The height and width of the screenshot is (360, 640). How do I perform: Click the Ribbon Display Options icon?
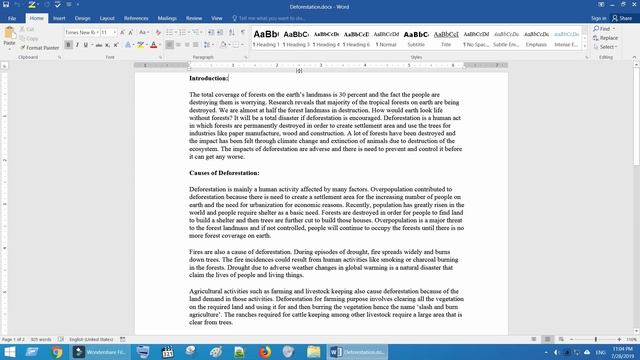point(601,4)
